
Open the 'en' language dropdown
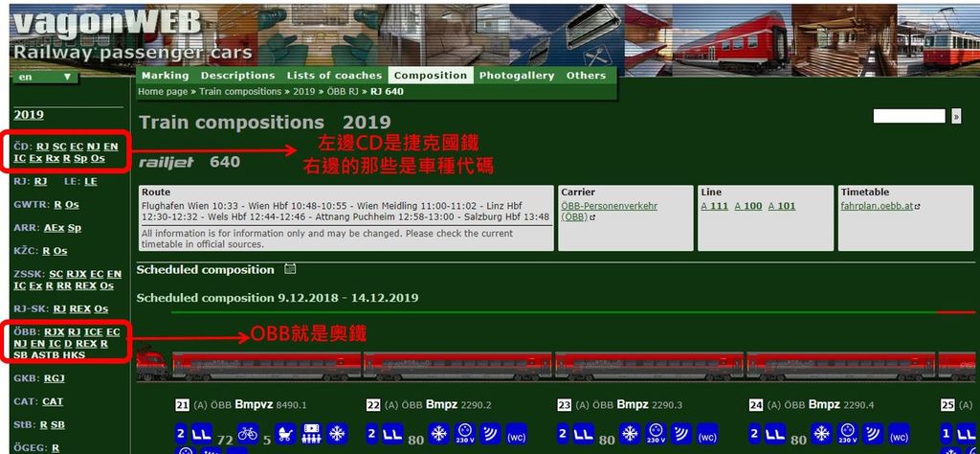coord(46,77)
